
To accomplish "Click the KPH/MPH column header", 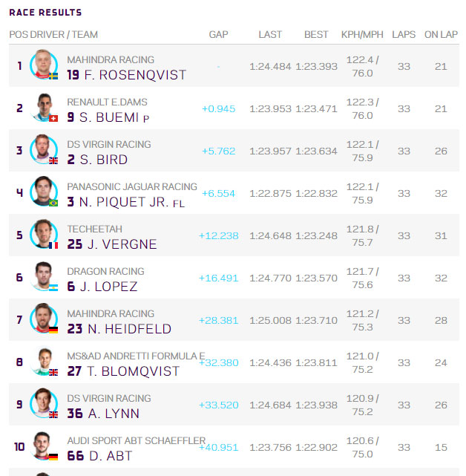I will 362,35.
